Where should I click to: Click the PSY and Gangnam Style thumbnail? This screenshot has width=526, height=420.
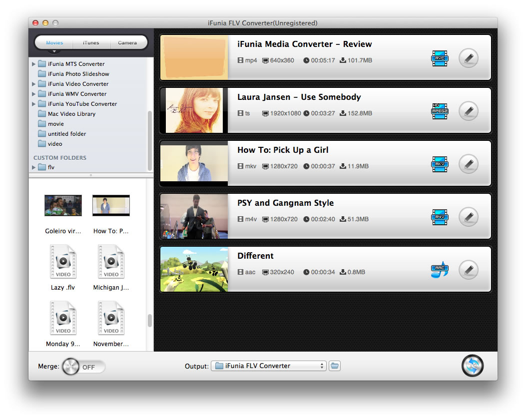click(194, 216)
